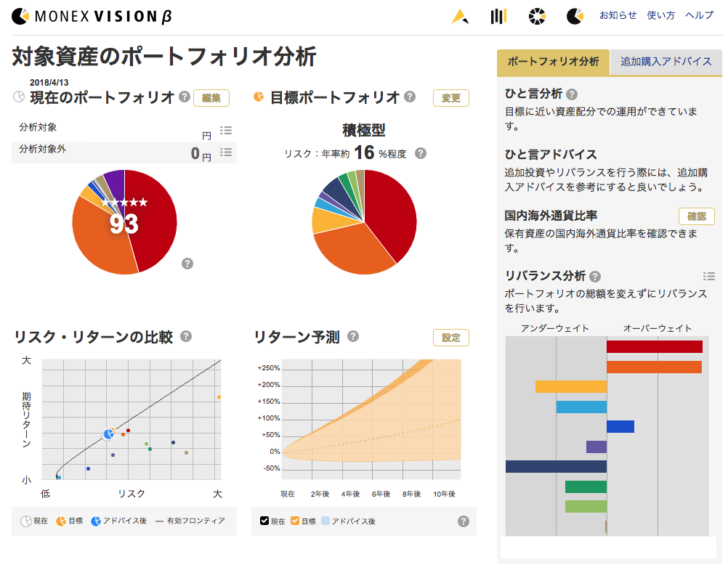Click the help icon beside 目標ポートフォリオ

410,97
